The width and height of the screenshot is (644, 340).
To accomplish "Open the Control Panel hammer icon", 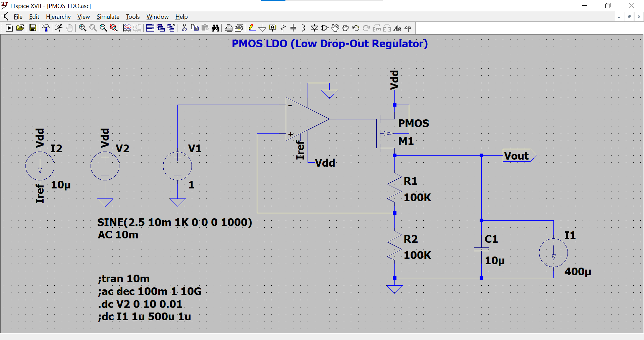I will [46, 28].
